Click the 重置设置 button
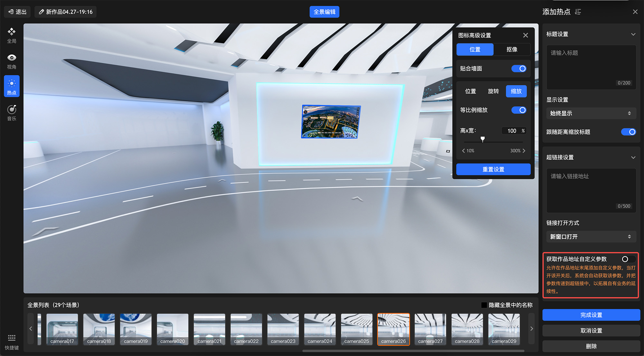The width and height of the screenshot is (644, 356). [493, 169]
